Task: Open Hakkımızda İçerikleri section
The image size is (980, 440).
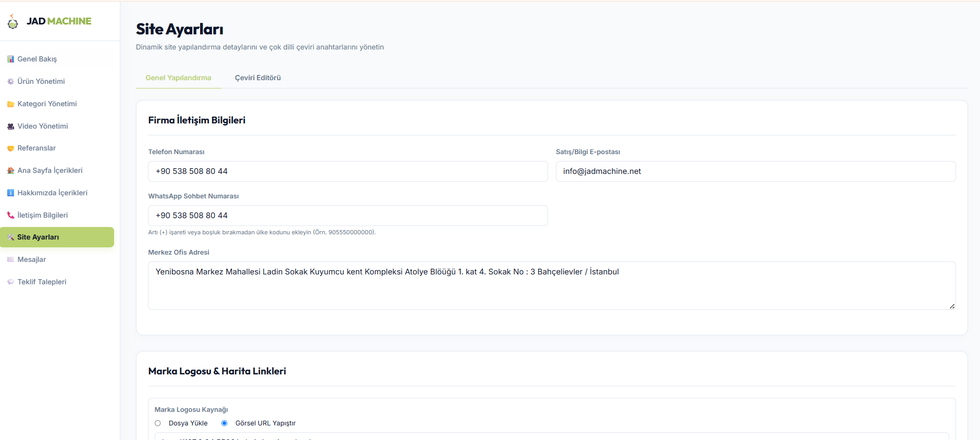Action: (x=57, y=193)
